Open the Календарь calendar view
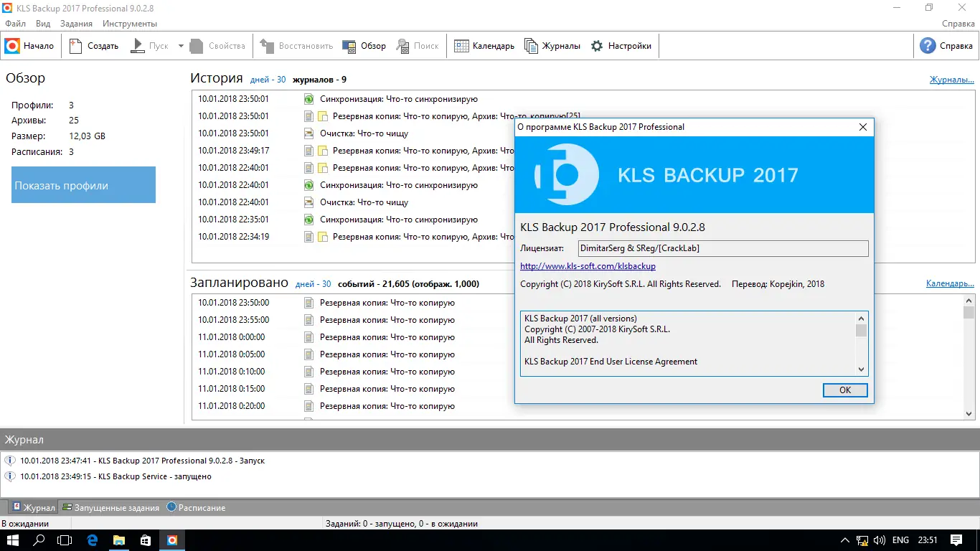980x551 pixels. point(484,46)
